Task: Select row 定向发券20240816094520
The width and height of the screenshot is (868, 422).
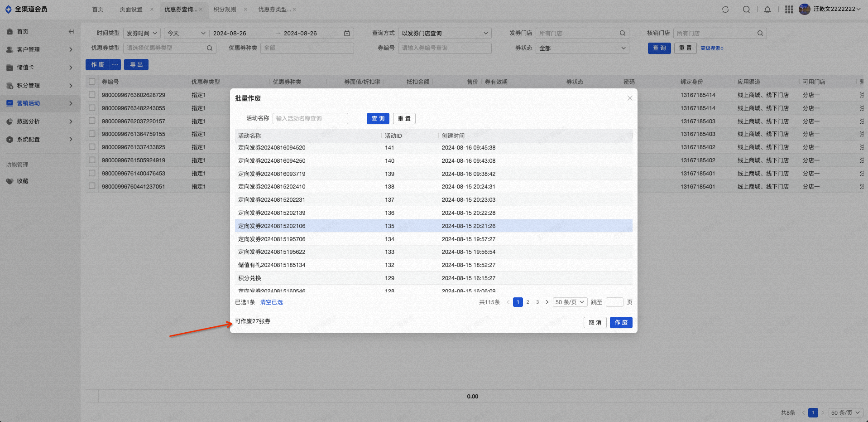Action: (433, 148)
